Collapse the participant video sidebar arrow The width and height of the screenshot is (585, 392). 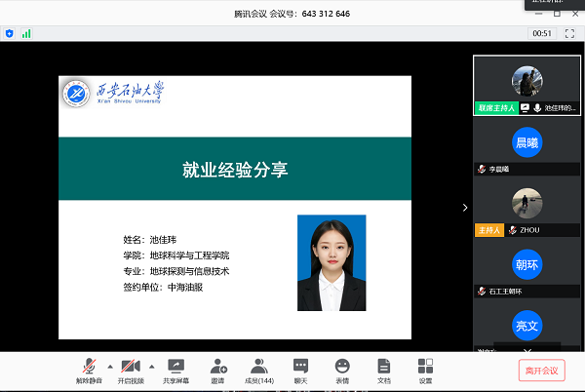[465, 208]
